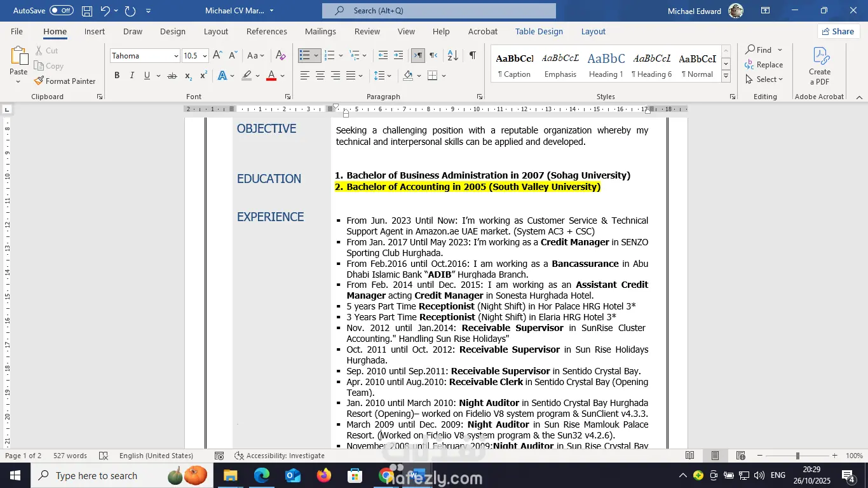Increase indent of the paragraph

pyautogui.click(x=398, y=55)
